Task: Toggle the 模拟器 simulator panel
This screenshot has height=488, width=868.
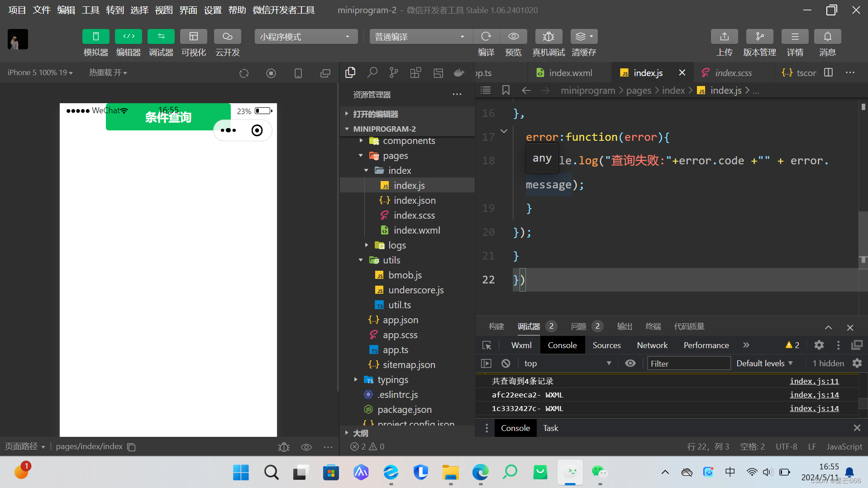Action: [95, 36]
